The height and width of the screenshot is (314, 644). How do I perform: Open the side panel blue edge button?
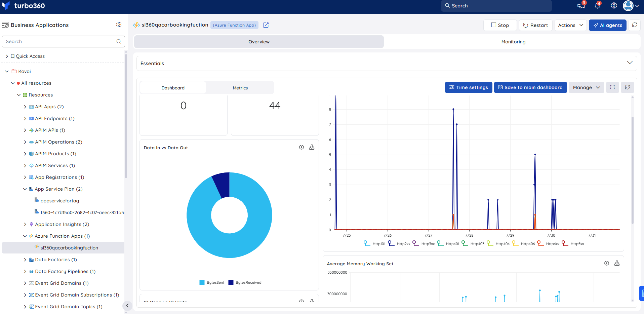click(x=642, y=293)
